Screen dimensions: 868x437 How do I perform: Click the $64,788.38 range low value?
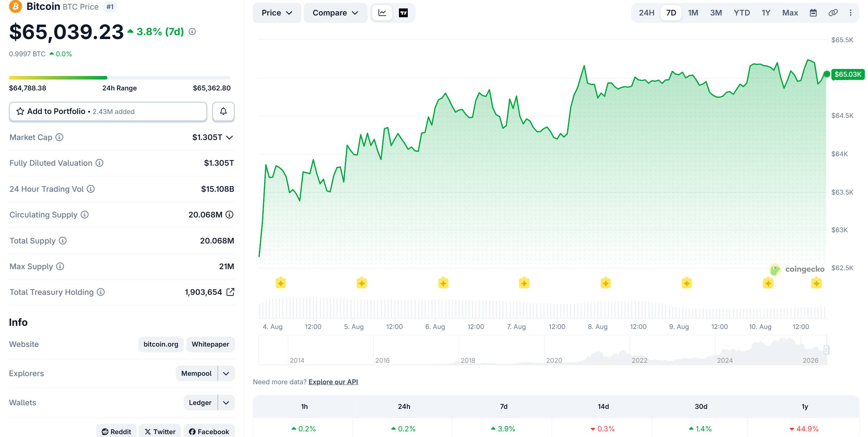pos(27,88)
